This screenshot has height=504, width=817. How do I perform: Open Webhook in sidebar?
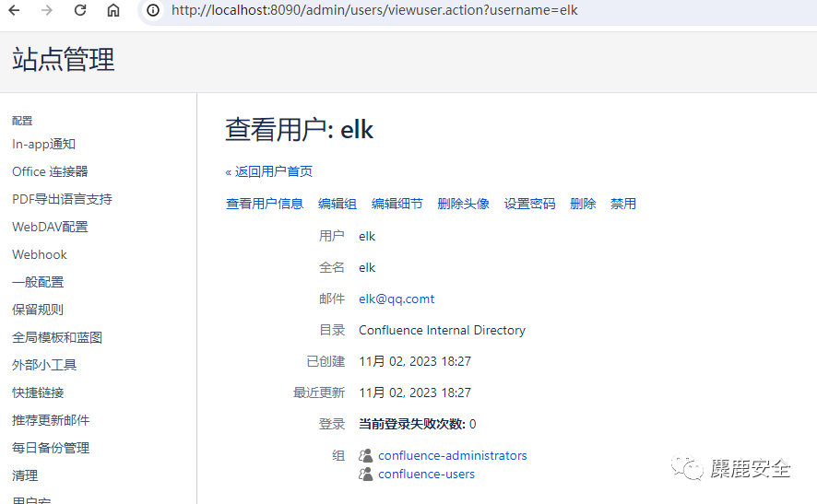[x=40, y=254]
